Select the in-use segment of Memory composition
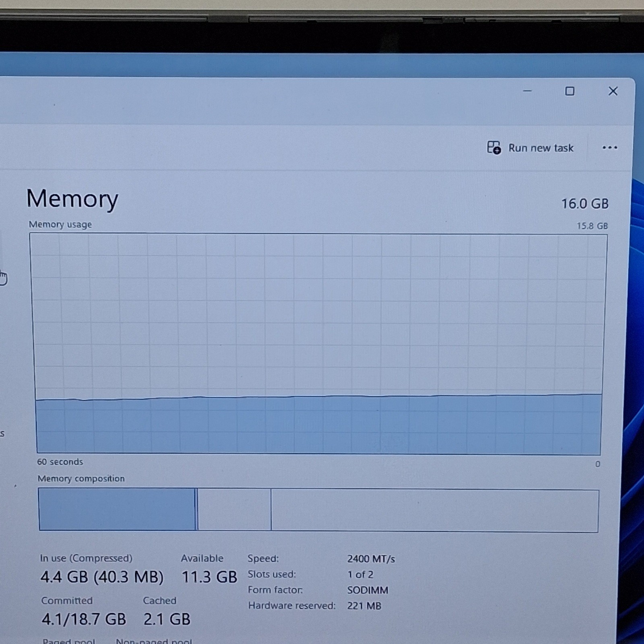The width and height of the screenshot is (644, 644). pos(117,509)
